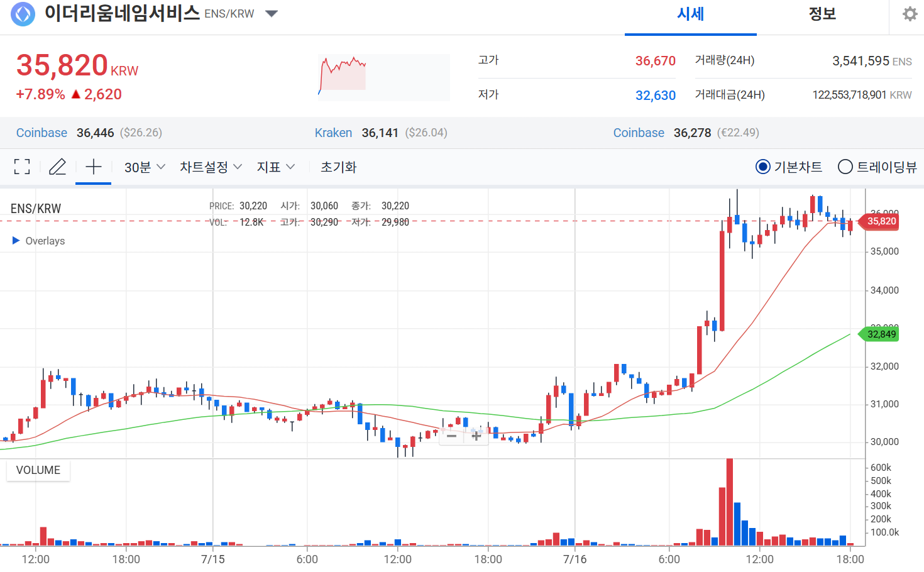Screen dimensions: 924x572
Task: Click the green 32,849 moving average tag
Action: [x=879, y=334]
